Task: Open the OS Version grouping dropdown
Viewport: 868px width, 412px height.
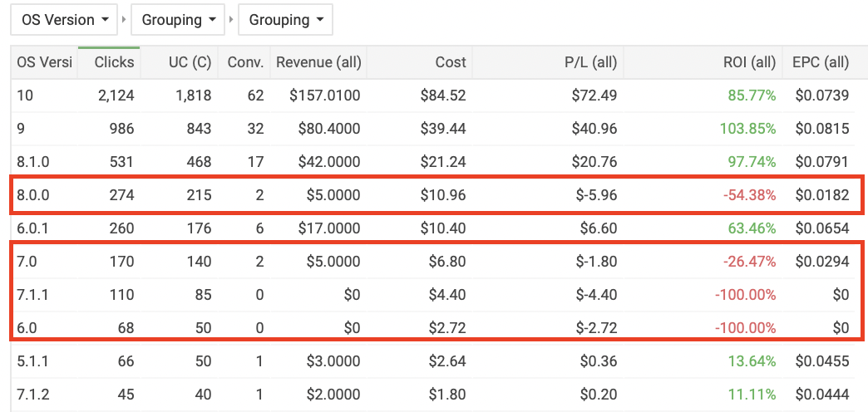Action: [64, 20]
